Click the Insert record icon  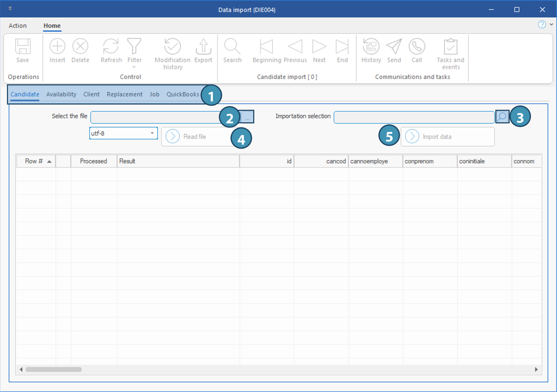pos(57,47)
